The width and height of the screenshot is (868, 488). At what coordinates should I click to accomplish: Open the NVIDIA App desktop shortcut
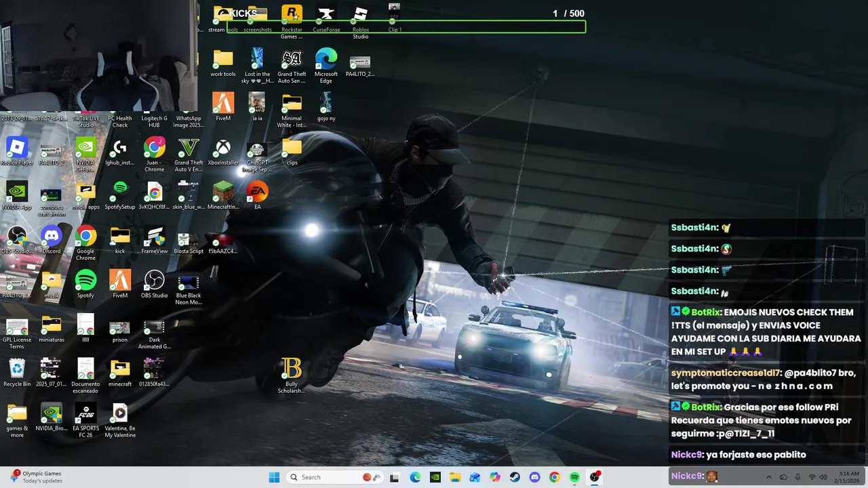pos(17,195)
